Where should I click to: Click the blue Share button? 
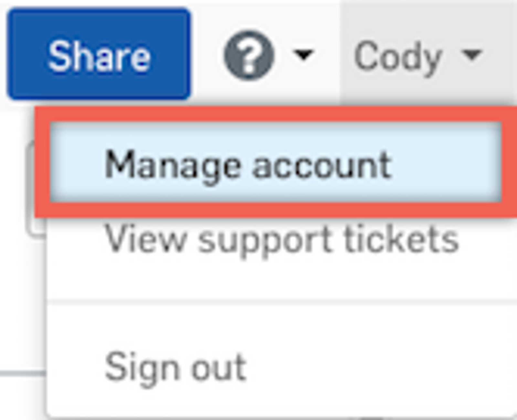click(99, 54)
